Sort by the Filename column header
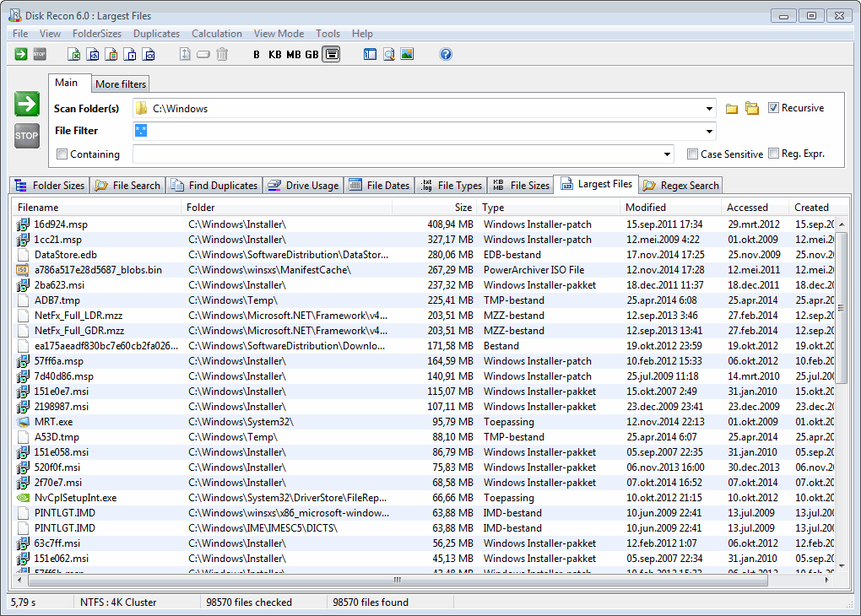 click(97, 208)
